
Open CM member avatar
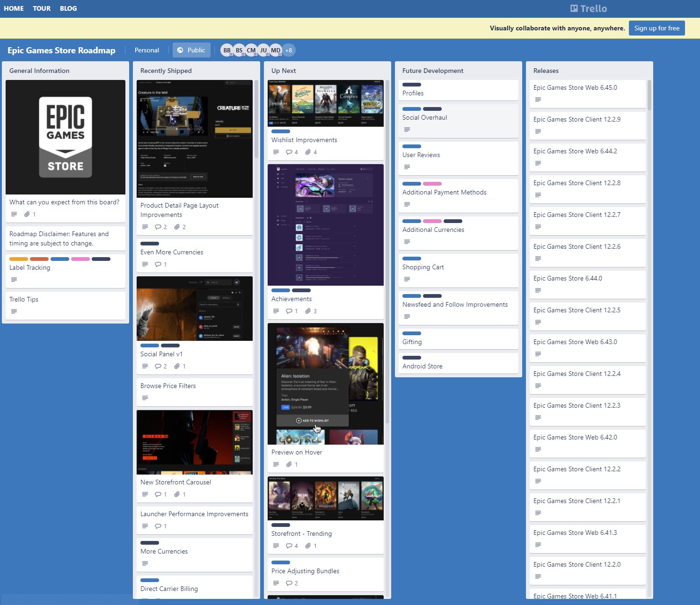[x=251, y=50]
